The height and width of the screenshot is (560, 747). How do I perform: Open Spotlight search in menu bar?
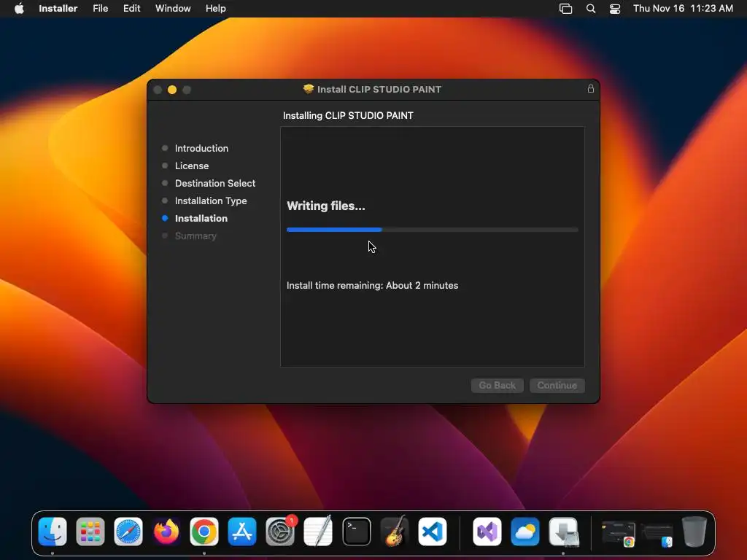click(x=591, y=8)
